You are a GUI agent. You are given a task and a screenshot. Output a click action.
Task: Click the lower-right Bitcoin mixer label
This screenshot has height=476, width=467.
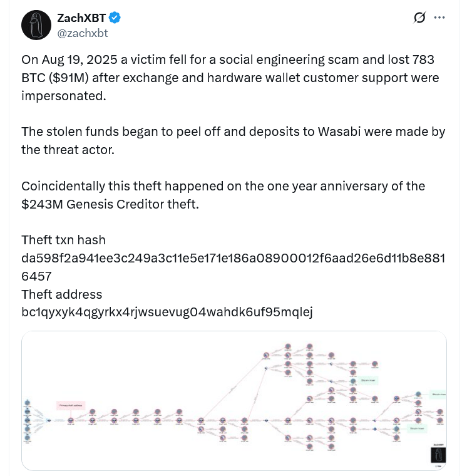click(418, 429)
